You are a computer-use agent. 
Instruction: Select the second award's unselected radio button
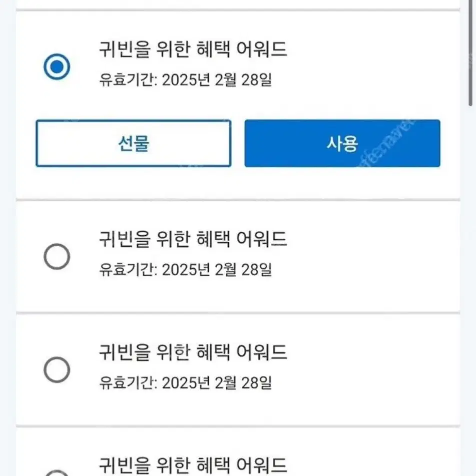point(57,256)
